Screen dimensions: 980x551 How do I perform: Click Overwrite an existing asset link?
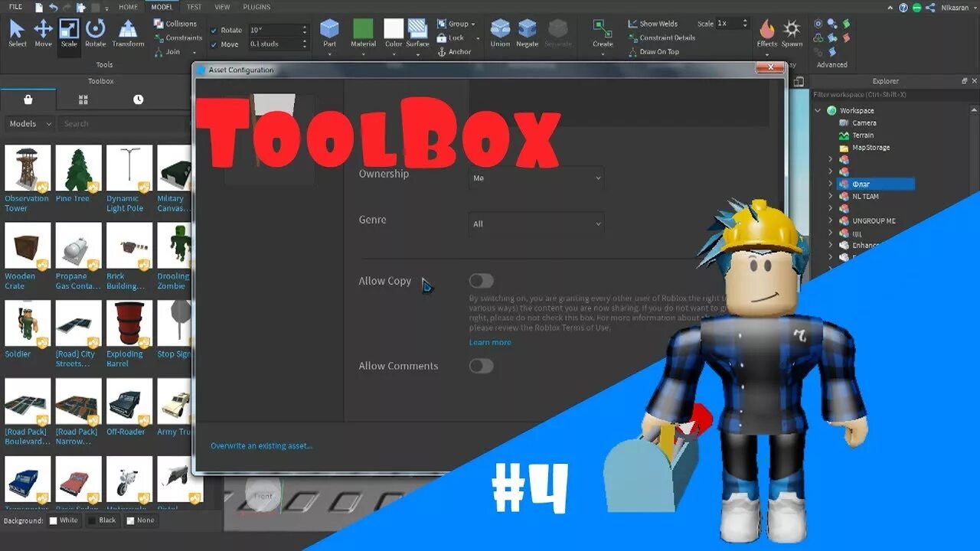point(262,445)
